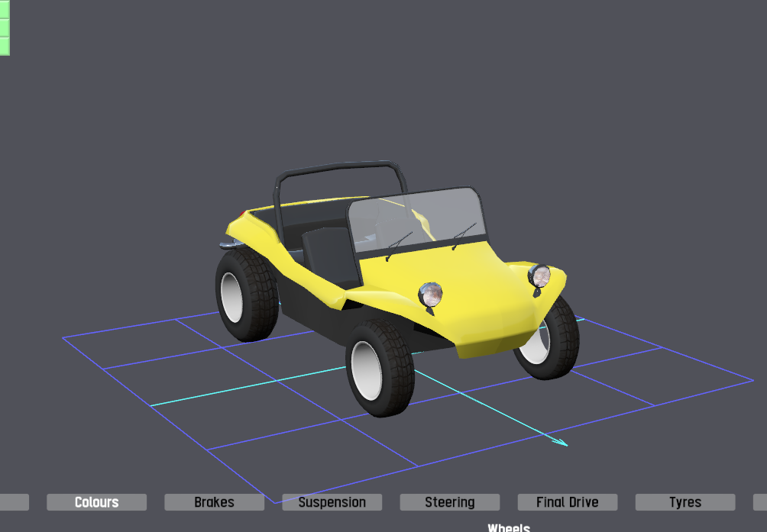Image resolution: width=767 pixels, height=532 pixels.
Task: Select the Suspension tab
Action: click(x=332, y=502)
